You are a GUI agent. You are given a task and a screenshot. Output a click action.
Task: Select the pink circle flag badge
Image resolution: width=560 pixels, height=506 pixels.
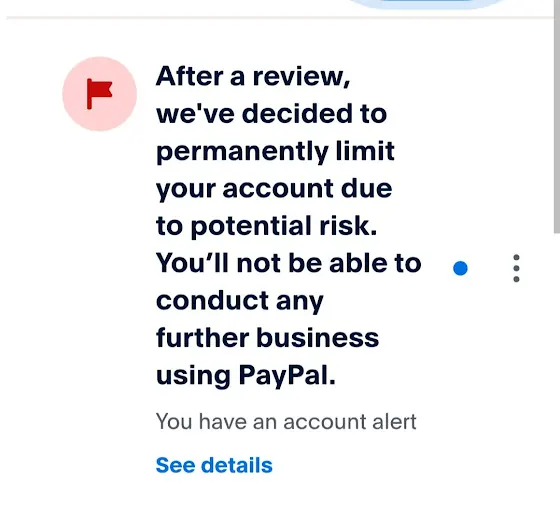click(100, 94)
